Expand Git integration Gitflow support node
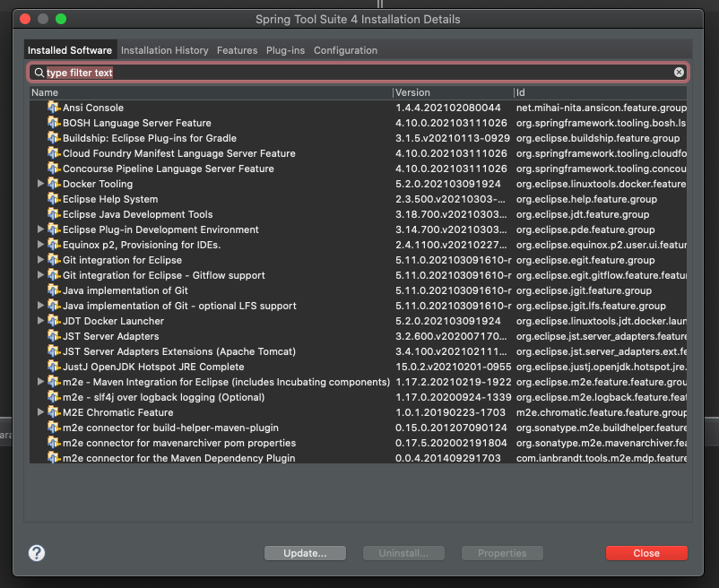719x588 pixels. pos(40,275)
